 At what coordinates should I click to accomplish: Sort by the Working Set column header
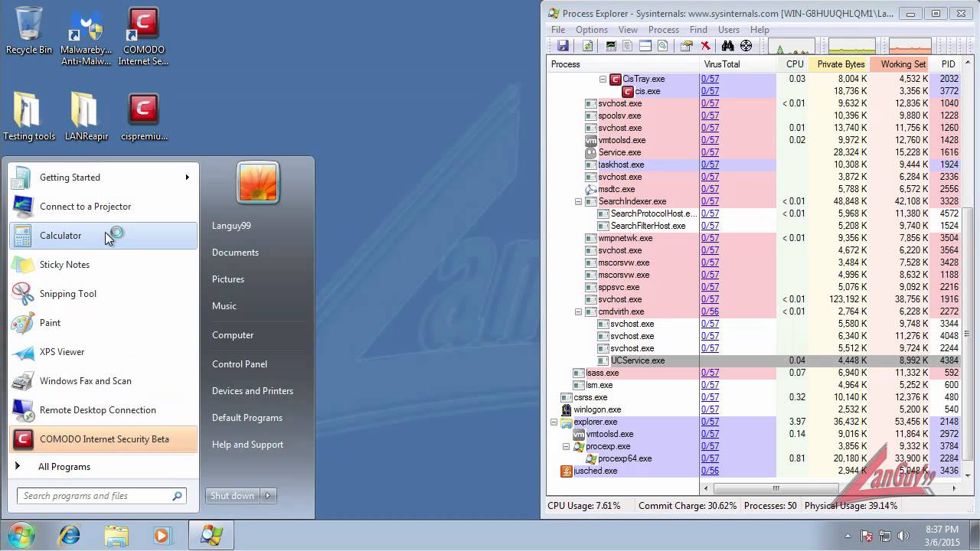[x=900, y=64]
